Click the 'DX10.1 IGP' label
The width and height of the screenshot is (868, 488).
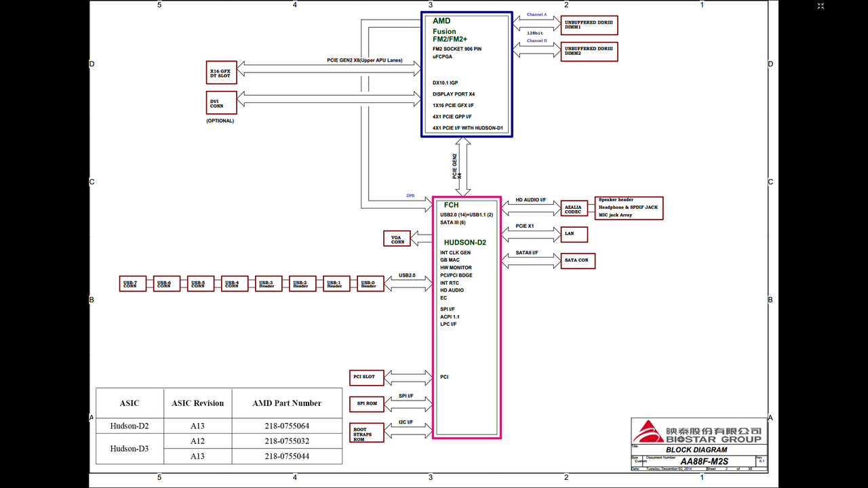tap(445, 83)
